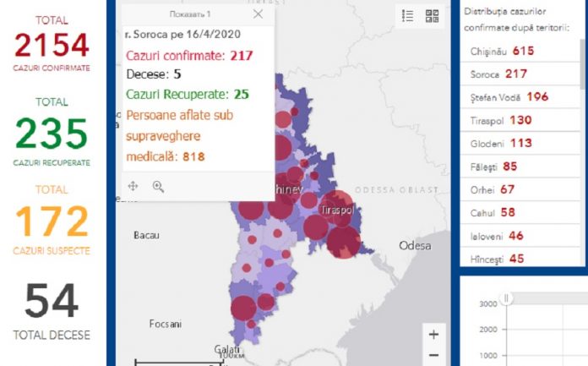Close the Soroca info popup
Screen dimensions: 588x366
(x=259, y=14)
